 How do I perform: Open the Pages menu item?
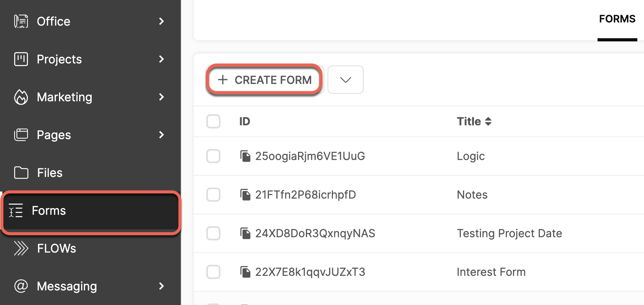click(90, 135)
